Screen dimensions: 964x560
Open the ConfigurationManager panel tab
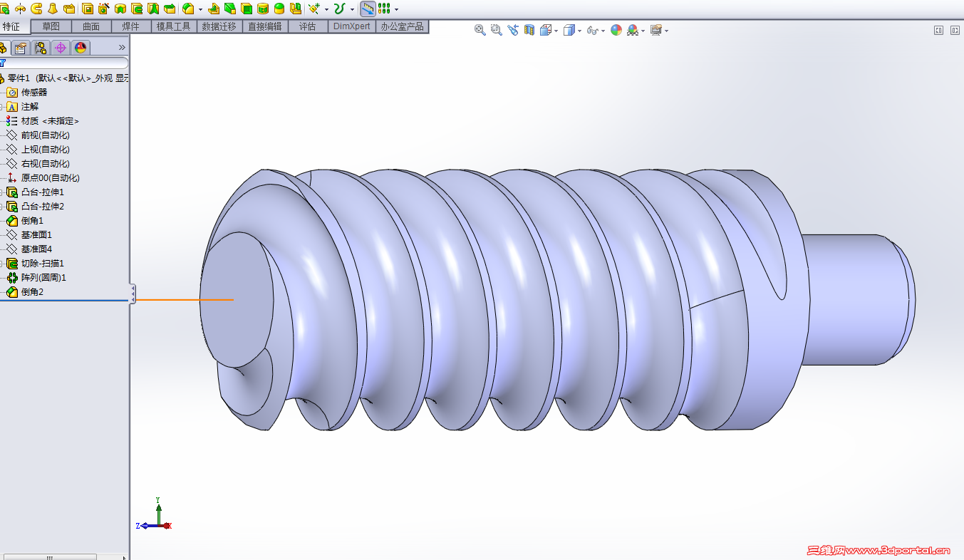click(x=41, y=48)
